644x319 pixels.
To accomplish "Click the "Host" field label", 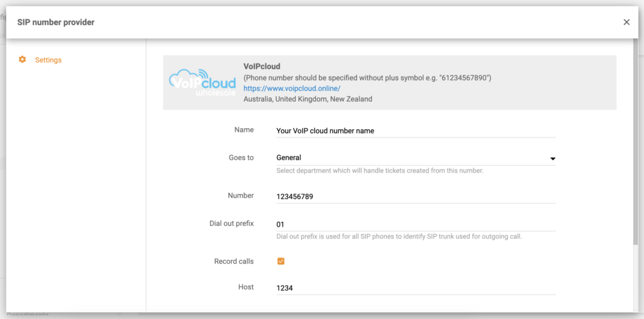I will click(x=246, y=287).
